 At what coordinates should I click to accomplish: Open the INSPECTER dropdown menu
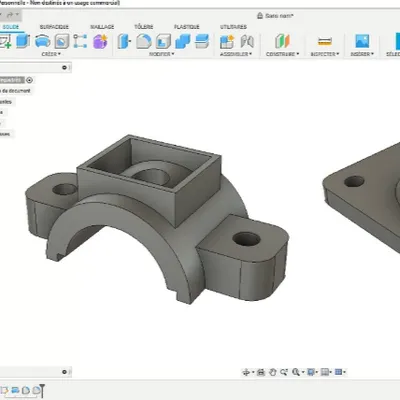325,54
